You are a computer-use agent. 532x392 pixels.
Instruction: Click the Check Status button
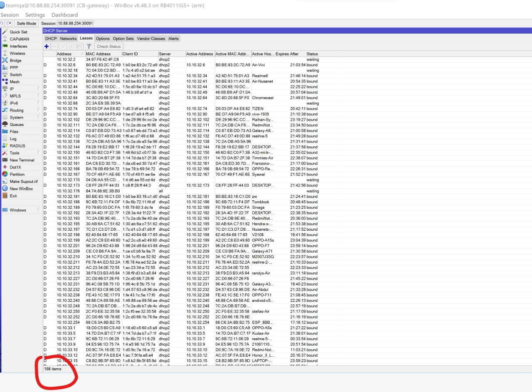tap(109, 46)
